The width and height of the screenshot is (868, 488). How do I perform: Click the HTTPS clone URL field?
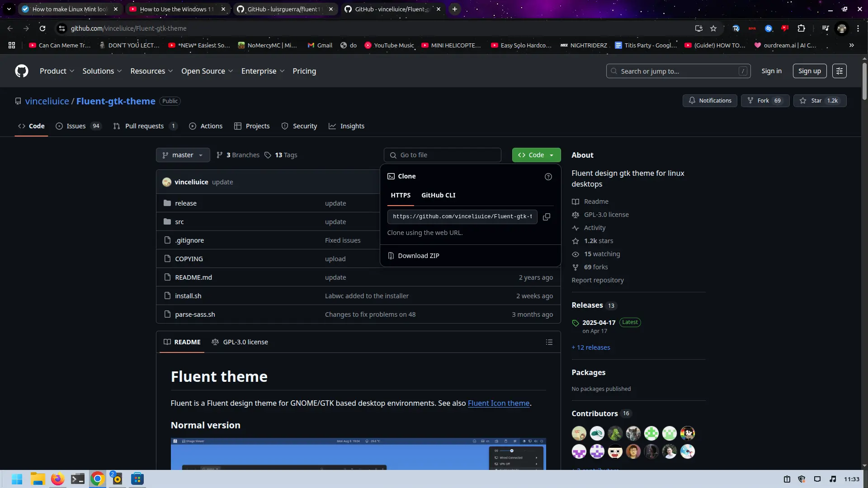pos(462,217)
